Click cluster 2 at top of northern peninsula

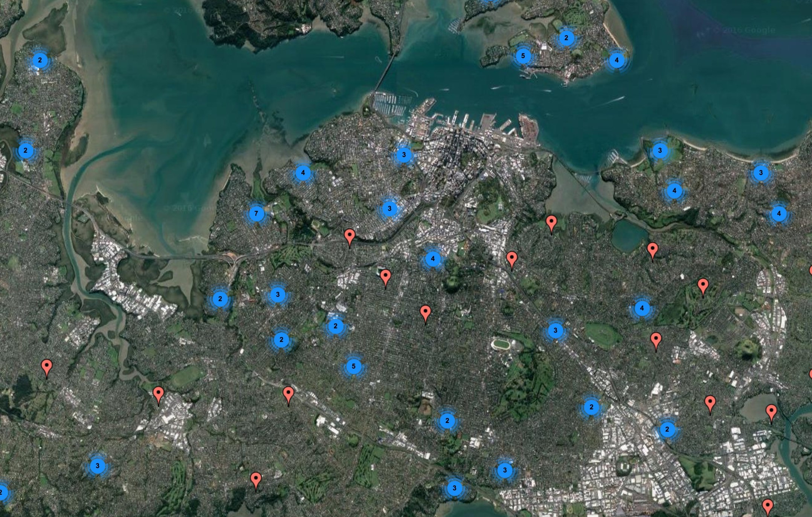coord(566,38)
